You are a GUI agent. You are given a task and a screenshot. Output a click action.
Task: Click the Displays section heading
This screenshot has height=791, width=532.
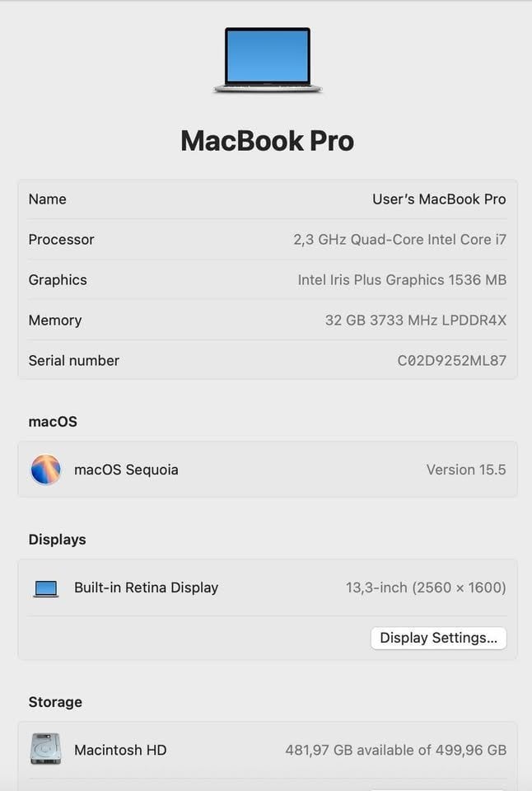click(x=58, y=540)
